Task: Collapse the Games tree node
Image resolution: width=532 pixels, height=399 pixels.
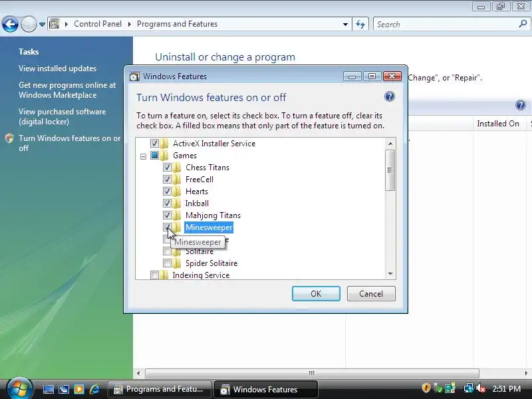Action: (143, 156)
